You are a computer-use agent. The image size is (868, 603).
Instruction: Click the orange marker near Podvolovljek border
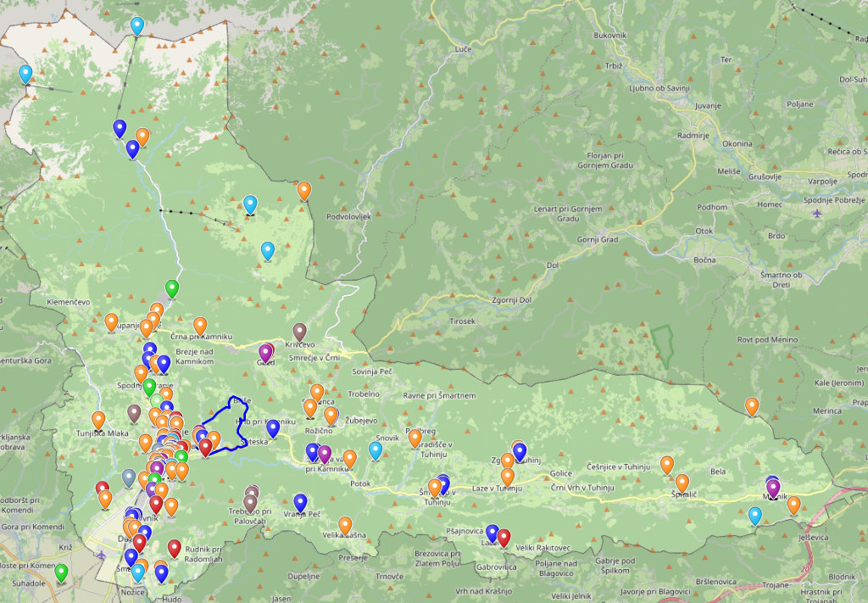pyautogui.click(x=304, y=191)
